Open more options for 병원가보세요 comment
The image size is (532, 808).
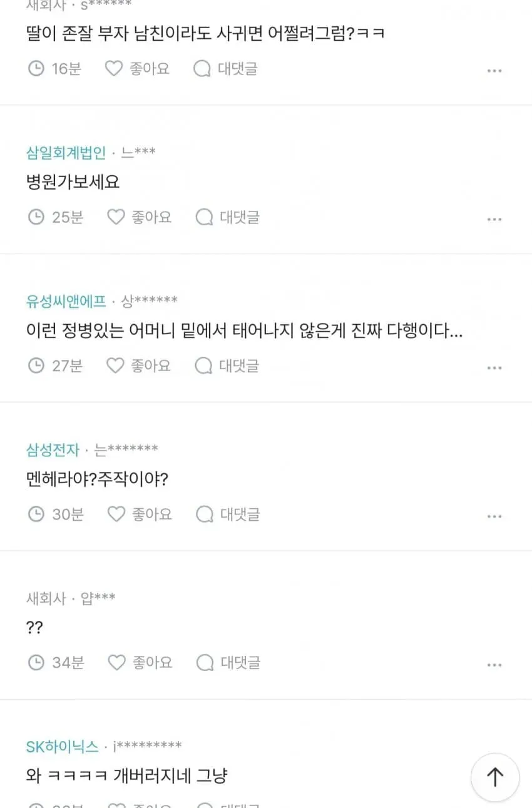click(494, 220)
